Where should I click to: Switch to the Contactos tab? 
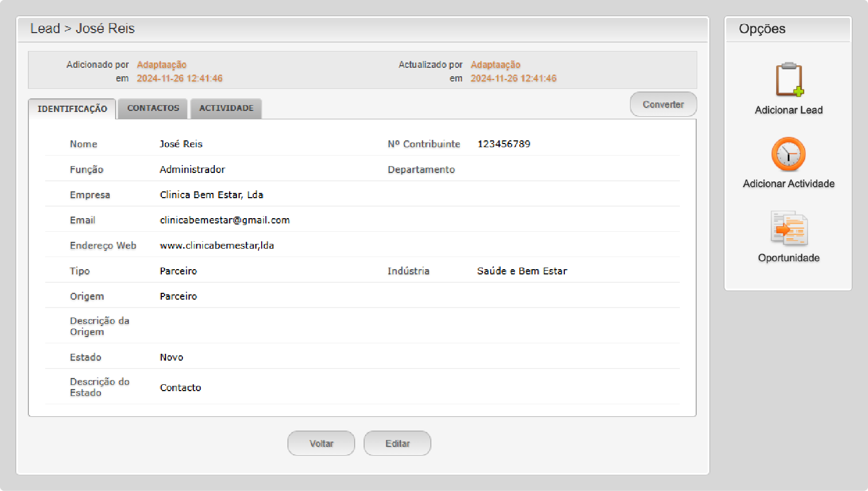tap(153, 108)
